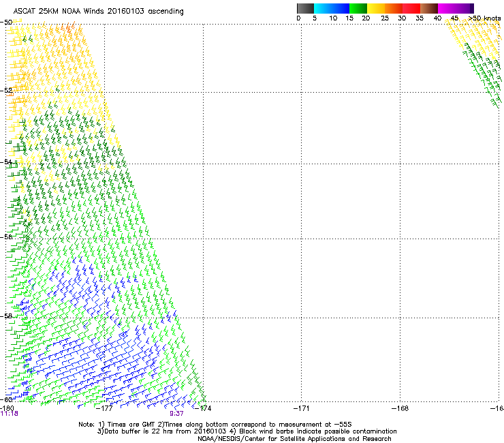The height and width of the screenshot is (443, 504).
Task: Click the latitude label -58
Action: (6, 316)
